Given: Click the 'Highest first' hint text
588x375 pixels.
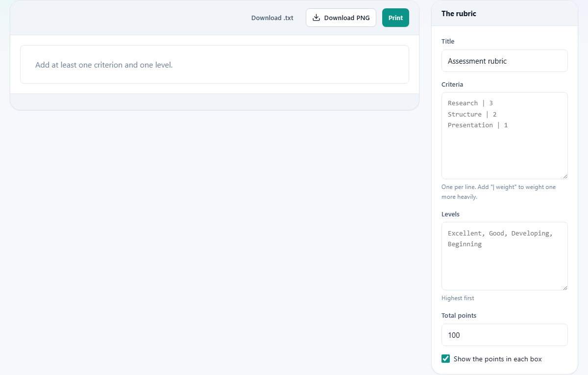Looking at the screenshot, I should click(x=458, y=298).
